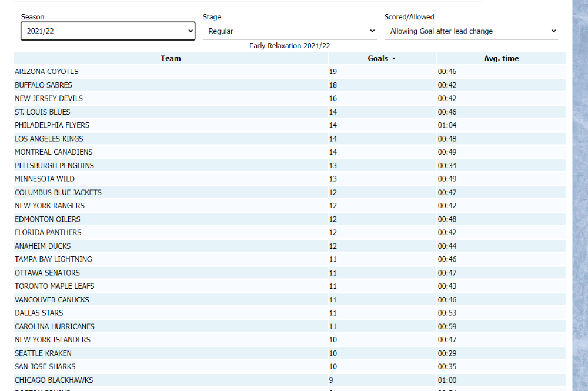This screenshot has height=391, width=588.
Task: Click COLUMBUS BLUE JACKETS team name
Action: click(58, 192)
